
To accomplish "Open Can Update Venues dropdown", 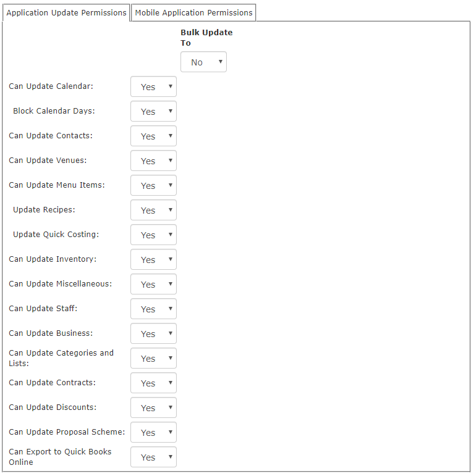I will point(153,161).
